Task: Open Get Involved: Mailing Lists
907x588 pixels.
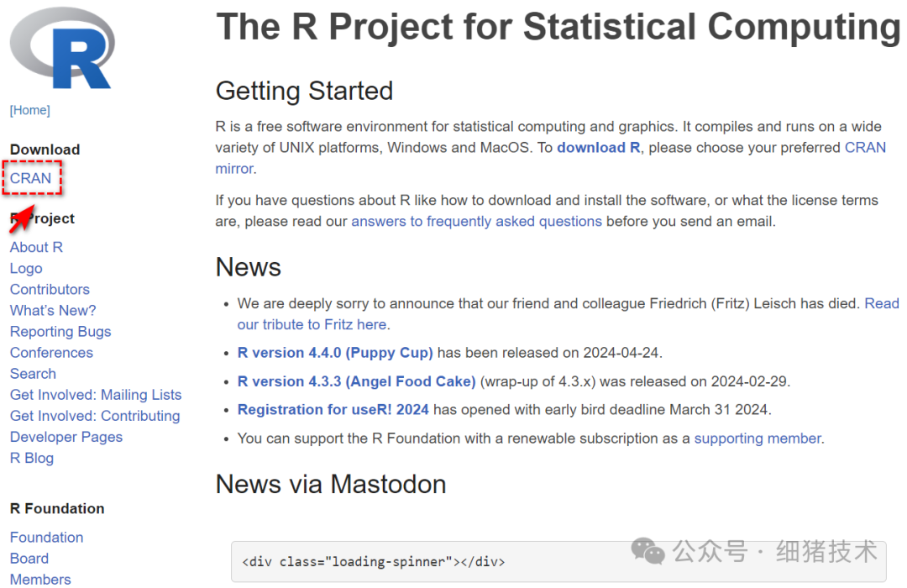Action: [x=96, y=395]
